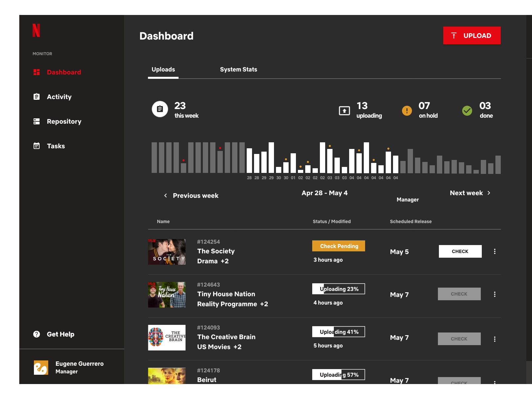Open more options for The Society

coord(494,251)
